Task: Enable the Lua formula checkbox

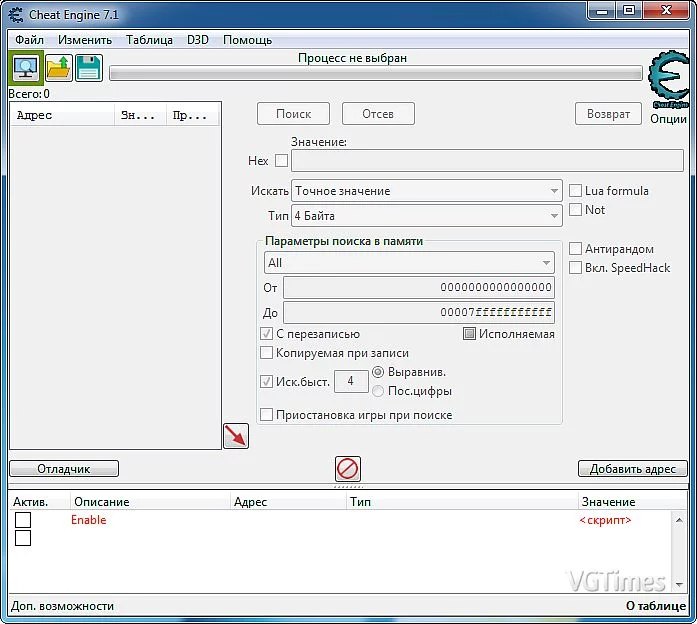Action: [575, 191]
